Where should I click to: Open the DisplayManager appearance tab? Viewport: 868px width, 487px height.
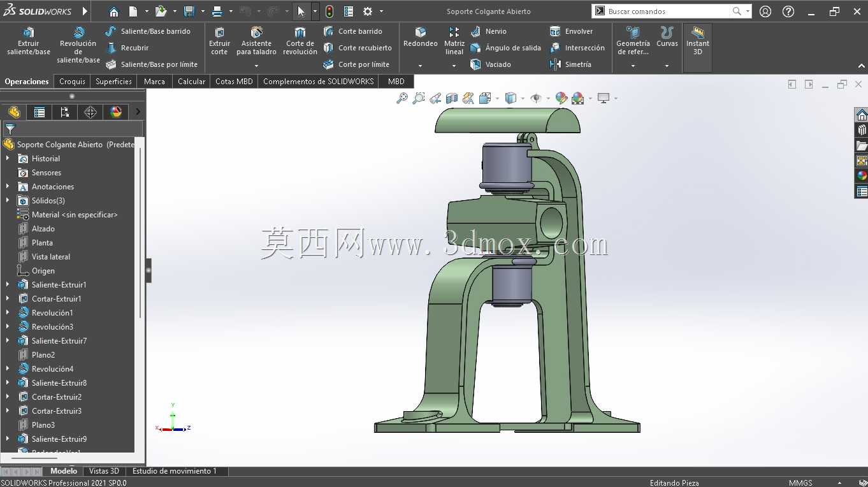pyautogui.click(x=116, y=112)
